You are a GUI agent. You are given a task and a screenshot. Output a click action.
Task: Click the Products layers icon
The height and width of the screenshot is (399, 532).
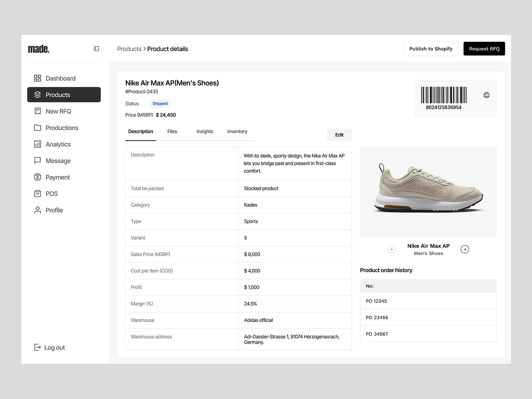[38, 95]
